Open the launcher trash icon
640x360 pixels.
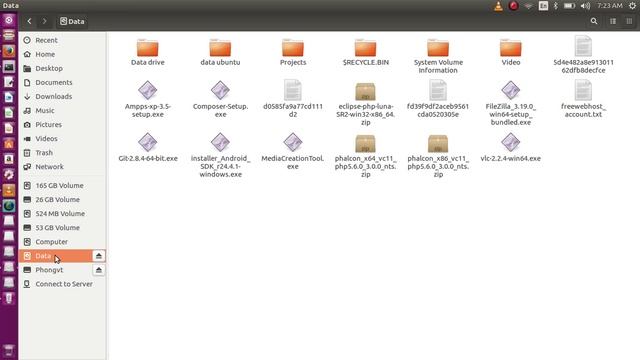click(x=9, y=350)
